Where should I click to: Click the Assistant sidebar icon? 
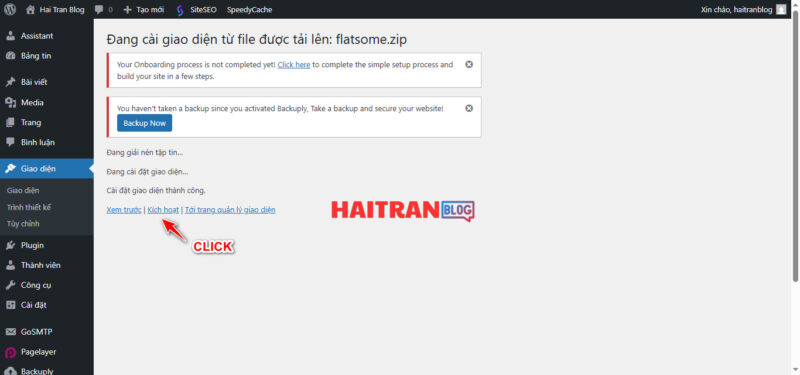point(10,36)
